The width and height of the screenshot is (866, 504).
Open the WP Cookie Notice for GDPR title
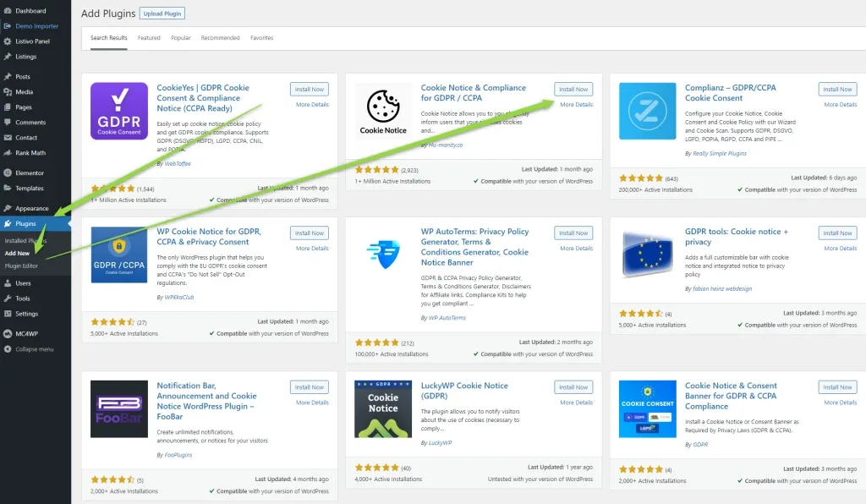pyautogui.click(x=209, y=237)
